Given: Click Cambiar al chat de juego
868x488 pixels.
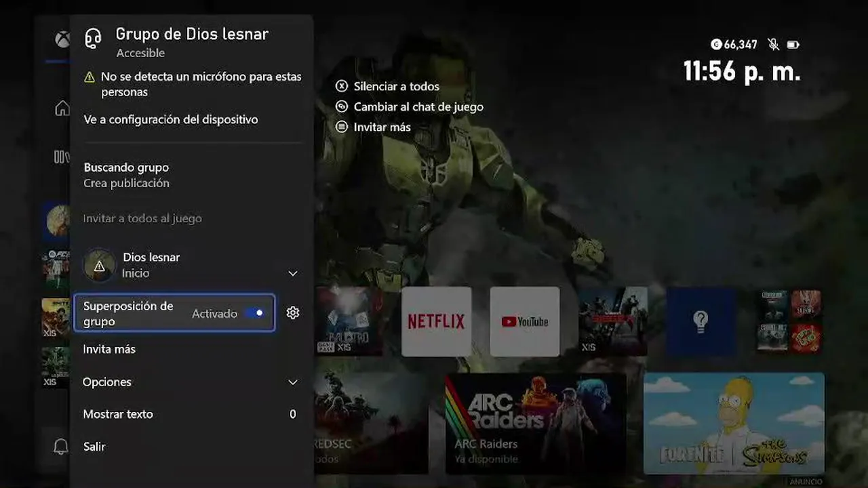Looking at the screenshot, I should pos(418,106).
